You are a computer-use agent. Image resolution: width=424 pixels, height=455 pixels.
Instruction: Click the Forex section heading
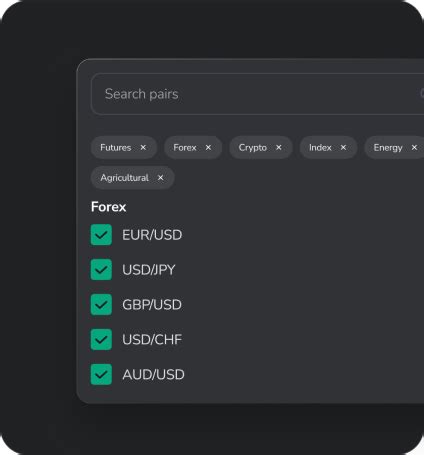108,207
